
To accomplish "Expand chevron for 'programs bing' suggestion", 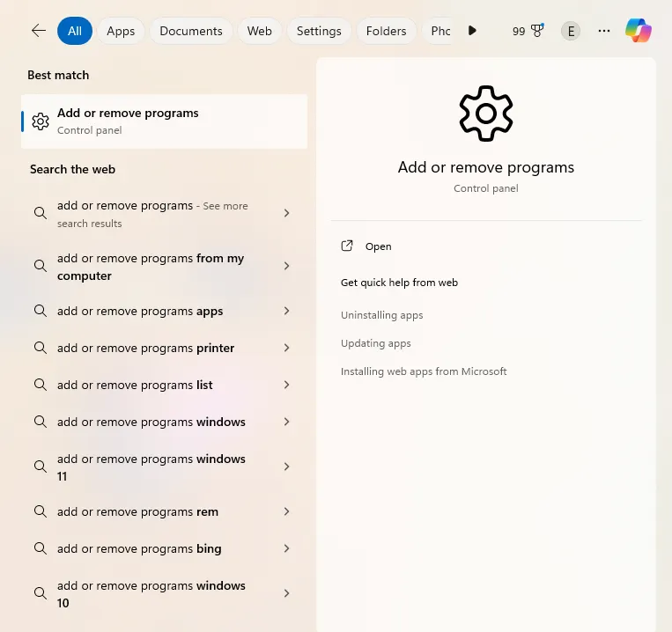I will click(287, 548).
